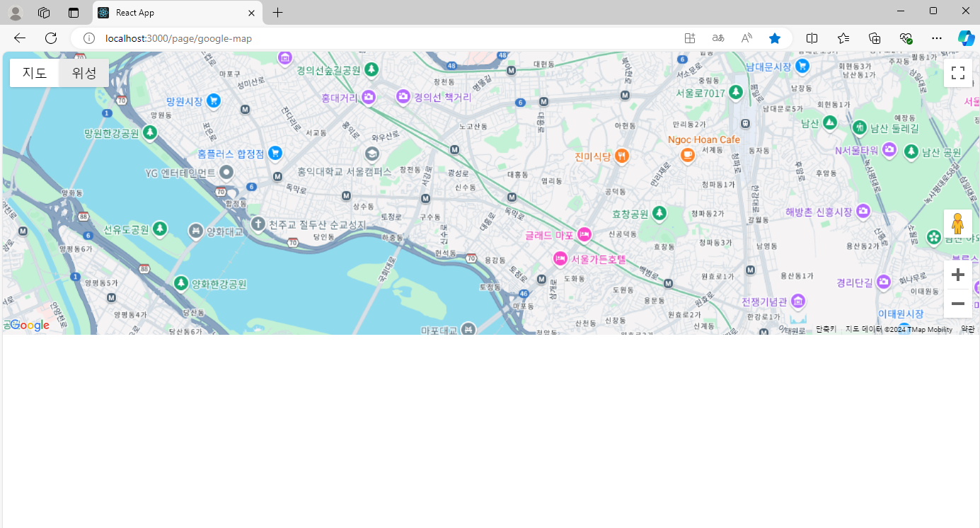Click the 효창공원 park marker
This screenshot has height=528, width=980.
click(659, 213)
